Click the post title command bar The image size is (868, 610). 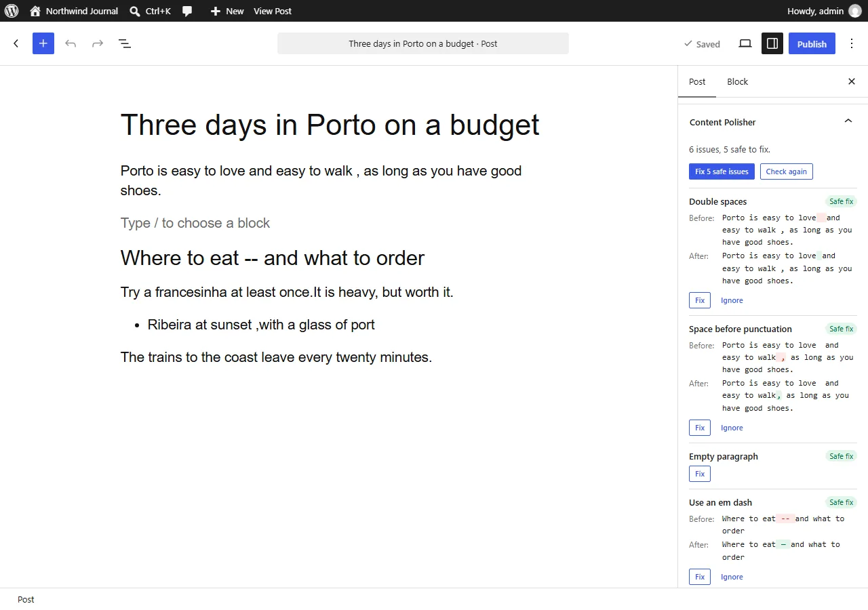point(423,43)
